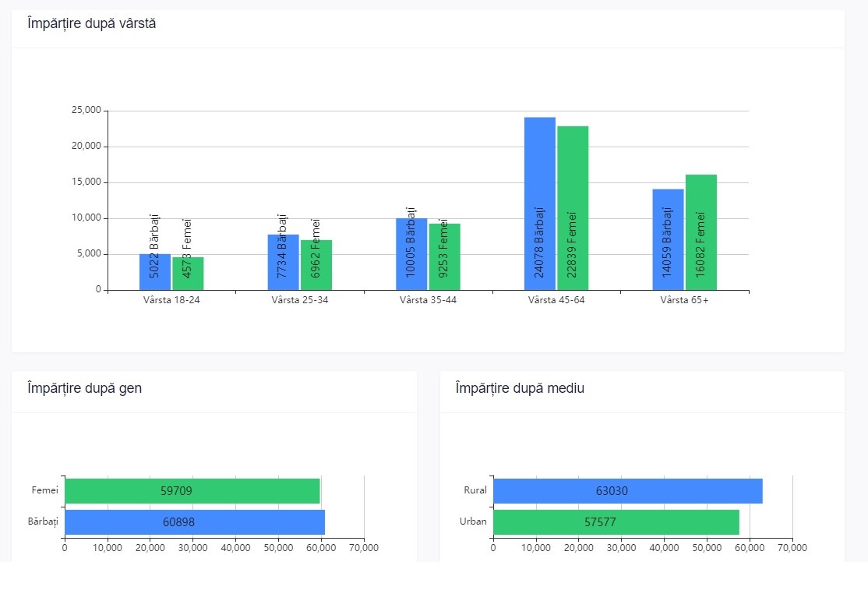Image resolution: width=868 pixels, height=601 pixels.
Task: Select the green Urban 57577 bar
Action: click(x=616, y=522)
